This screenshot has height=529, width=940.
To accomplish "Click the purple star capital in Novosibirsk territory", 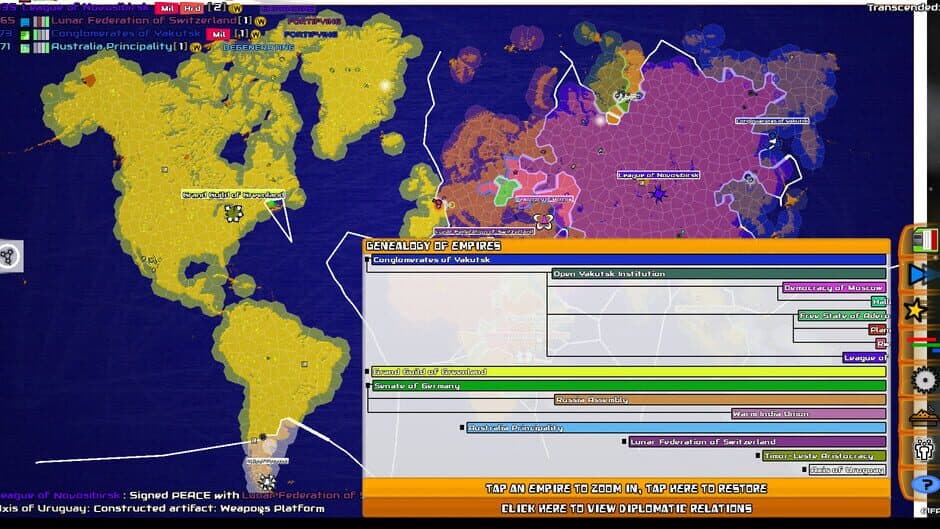I will tap(658, 194).
